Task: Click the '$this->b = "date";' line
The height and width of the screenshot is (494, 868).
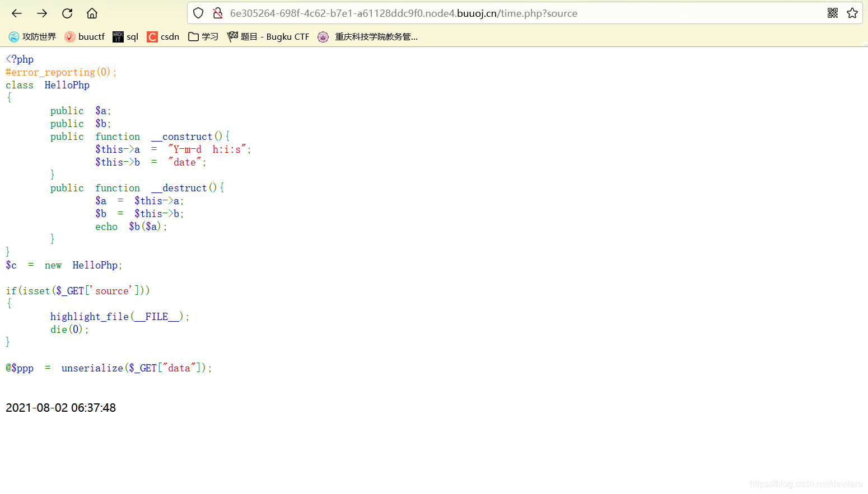Action: click(151, 162)
